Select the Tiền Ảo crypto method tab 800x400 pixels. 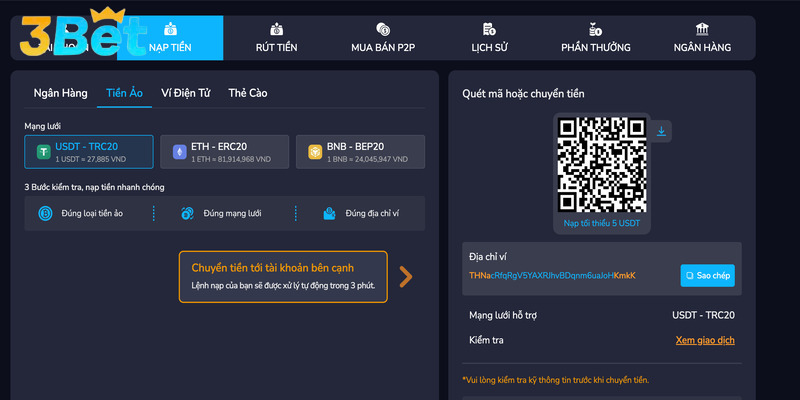coord(124,93)
